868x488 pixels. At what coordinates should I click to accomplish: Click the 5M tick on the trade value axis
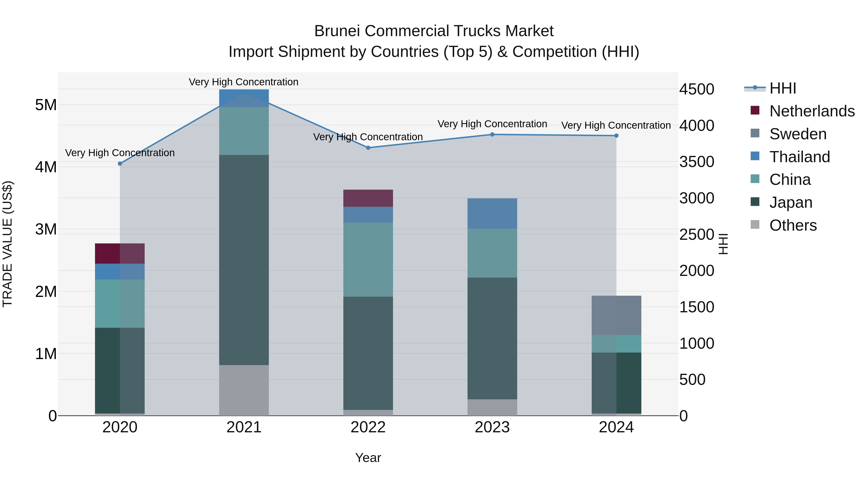[x=46, y=105]
